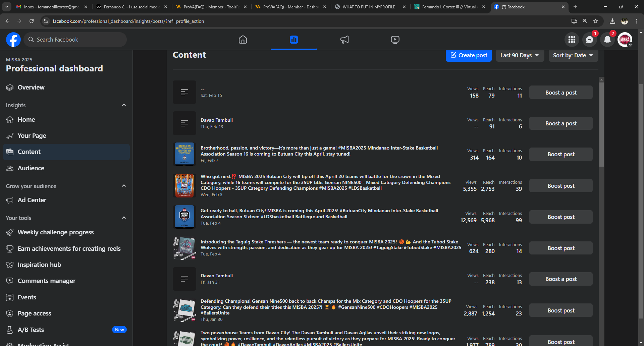
Task: Open the Home feed icon in top navigation
Action: pyautogui.click(x=243, y=40)
